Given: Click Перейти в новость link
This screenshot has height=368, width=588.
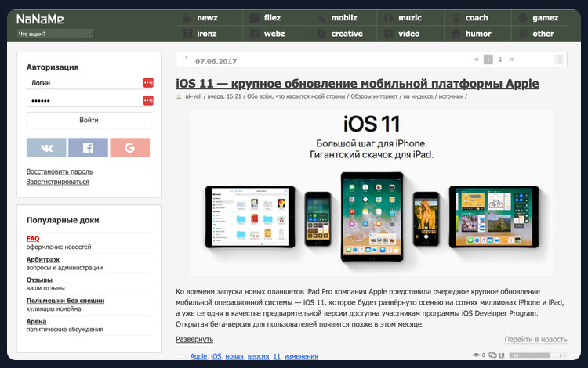Looking at the screenshot, I should (x=535, y=339).
